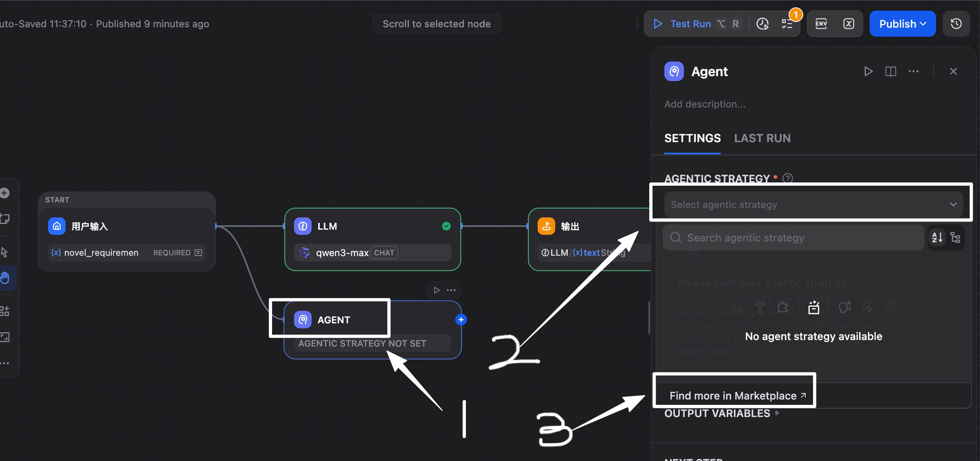
Task: Select the hand pan mode tool
Action: click(5, 278)
